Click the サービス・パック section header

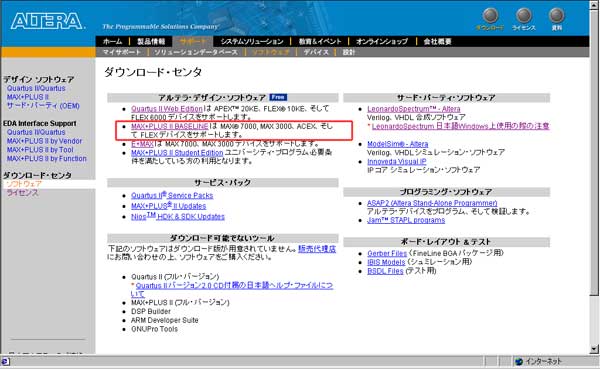click(x=223, y=183)
